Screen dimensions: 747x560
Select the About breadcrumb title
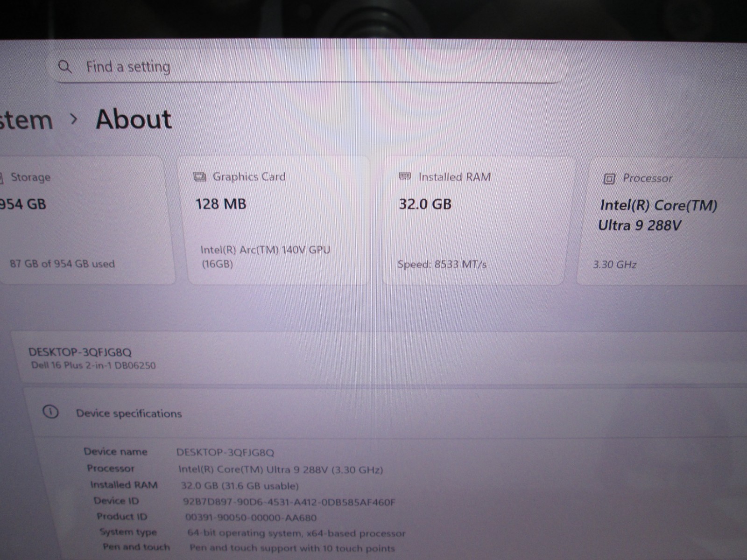coord(134,119)
